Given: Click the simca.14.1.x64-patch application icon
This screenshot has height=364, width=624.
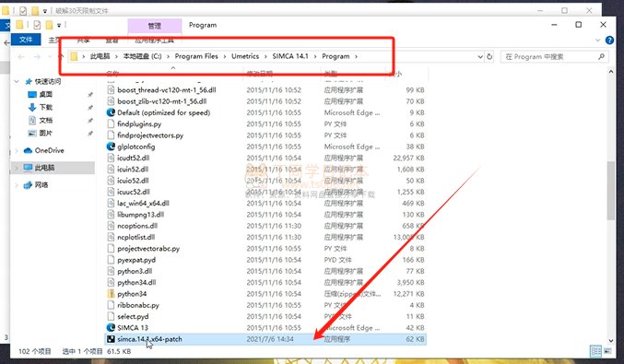Looking at the screenshot, I should click(111, 339).
